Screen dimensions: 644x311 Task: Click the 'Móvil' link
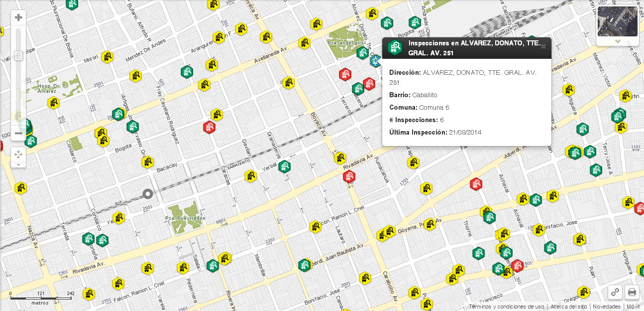tap(633, 307)
